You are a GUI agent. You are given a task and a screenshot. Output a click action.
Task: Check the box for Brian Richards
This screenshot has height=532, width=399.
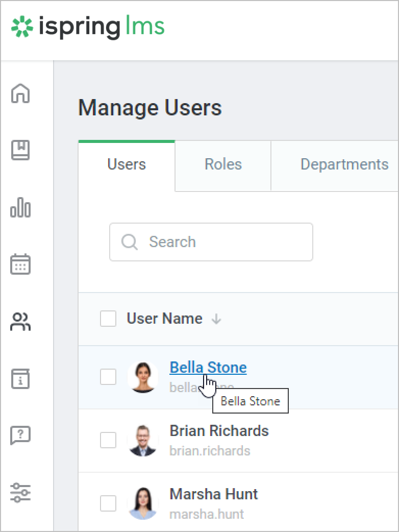108,440
